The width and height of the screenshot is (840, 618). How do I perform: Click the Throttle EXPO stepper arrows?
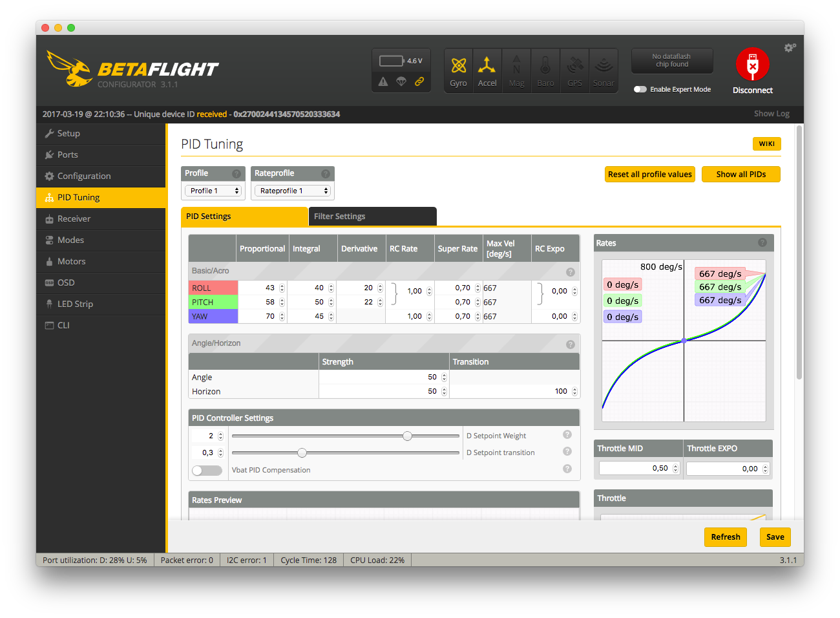766,469
